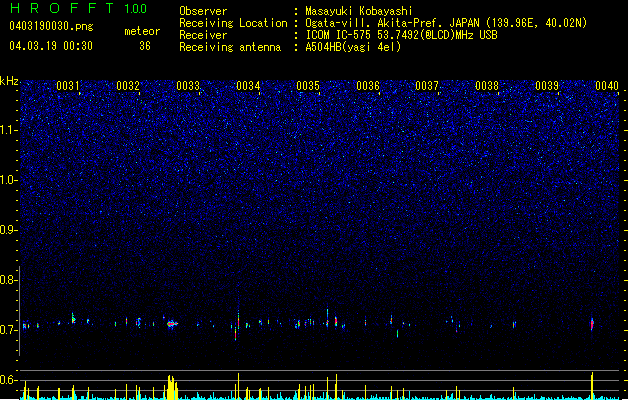Click the strong echo just before 0040
This screenshot has width=629, height=400.
pyautogui.click(x=592, y=323)
